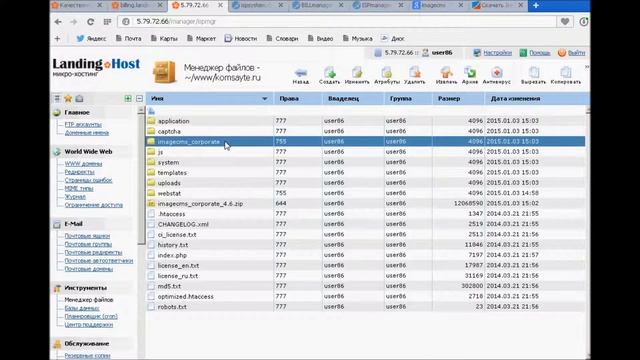Select the index.php file row
The image size is (640, 360).
coord(366,255)
